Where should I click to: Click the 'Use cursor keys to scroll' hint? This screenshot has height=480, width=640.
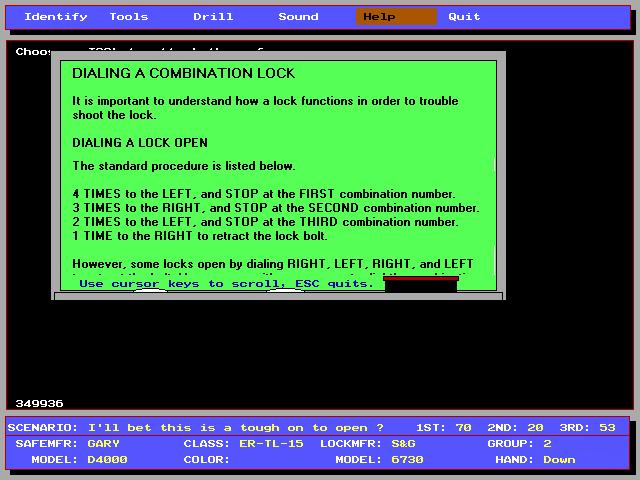[226, 284]
